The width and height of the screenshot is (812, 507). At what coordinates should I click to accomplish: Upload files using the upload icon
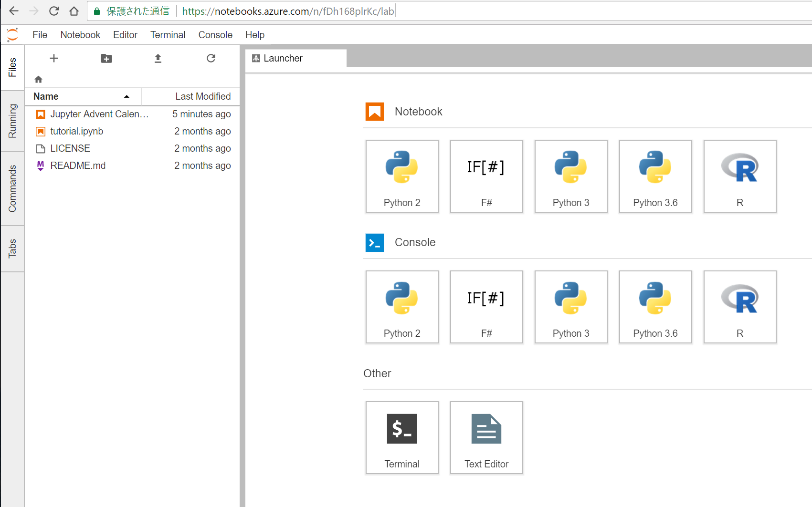tap(158, 58)
